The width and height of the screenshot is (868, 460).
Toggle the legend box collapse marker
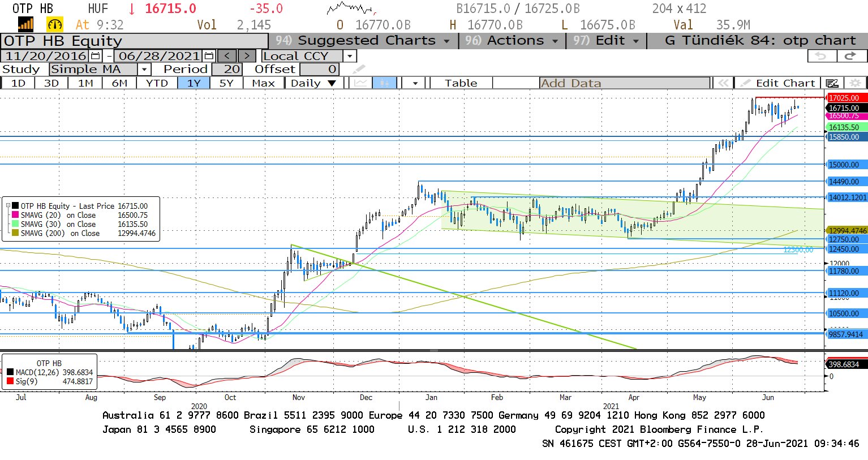coord(8,206)
